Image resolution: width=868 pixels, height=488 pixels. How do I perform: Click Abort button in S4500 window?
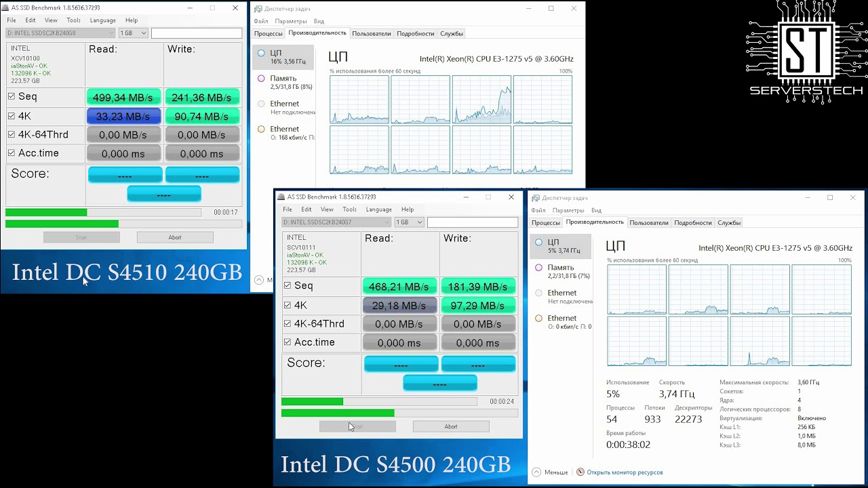click(x=451, y=426)
